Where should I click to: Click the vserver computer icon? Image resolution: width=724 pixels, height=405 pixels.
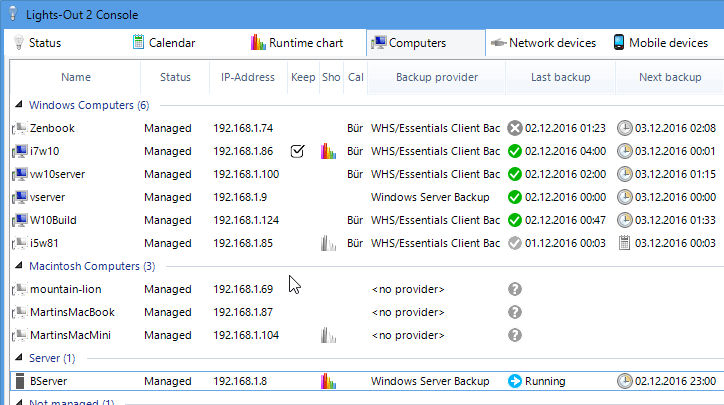tap(19, 197)
